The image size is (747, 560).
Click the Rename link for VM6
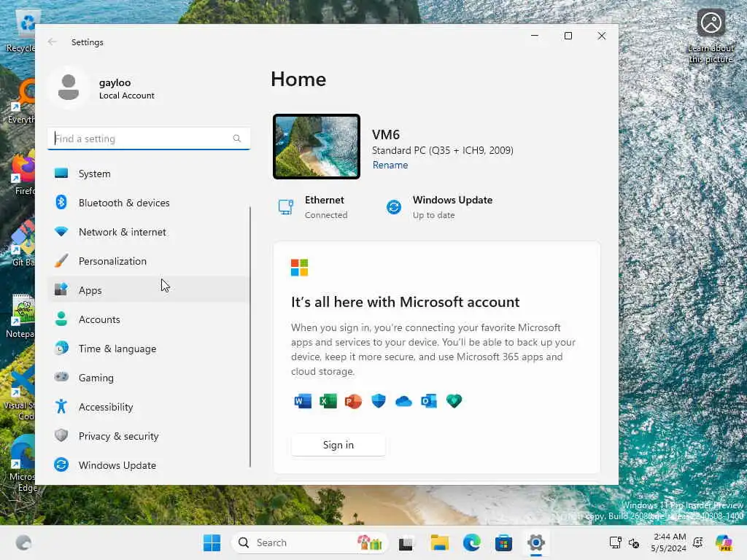click(390, 166)
